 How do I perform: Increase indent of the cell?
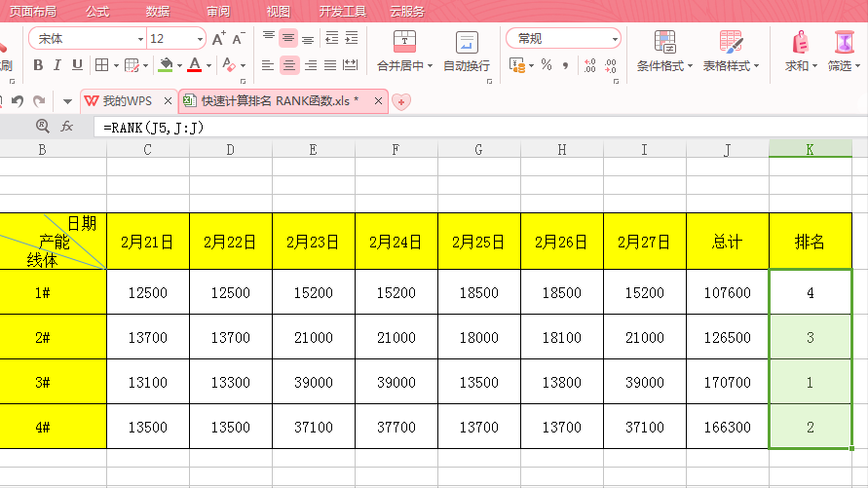[352, 38]
